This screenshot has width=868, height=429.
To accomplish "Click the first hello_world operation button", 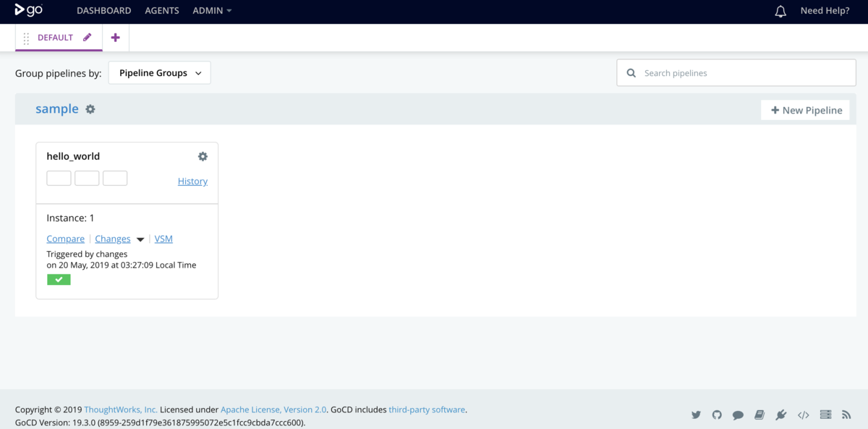I will point(59,178).
